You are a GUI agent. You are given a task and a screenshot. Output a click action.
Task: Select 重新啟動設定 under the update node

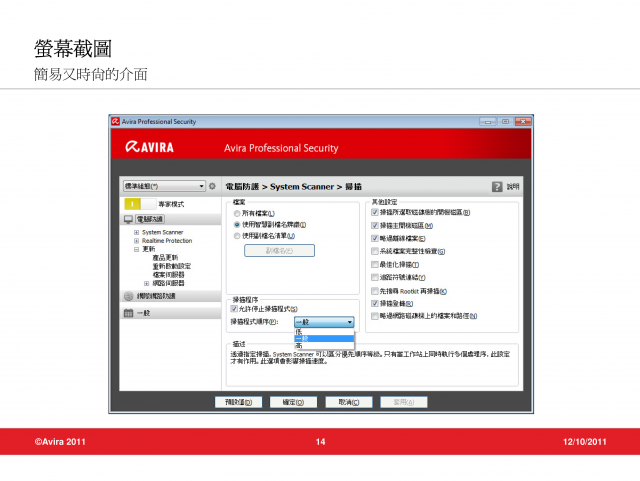pyautogui.click(x=172, y=266)
